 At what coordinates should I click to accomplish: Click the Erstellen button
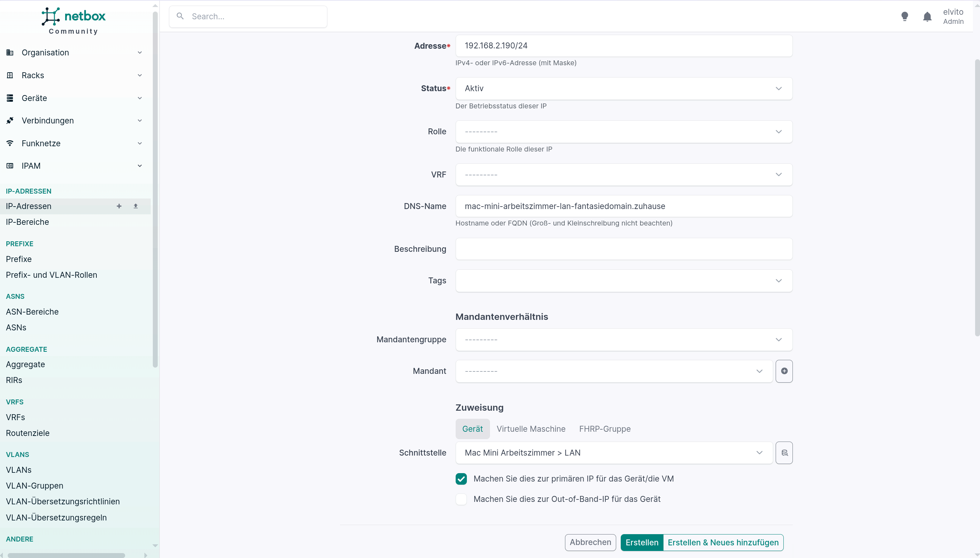pos(642,542)
